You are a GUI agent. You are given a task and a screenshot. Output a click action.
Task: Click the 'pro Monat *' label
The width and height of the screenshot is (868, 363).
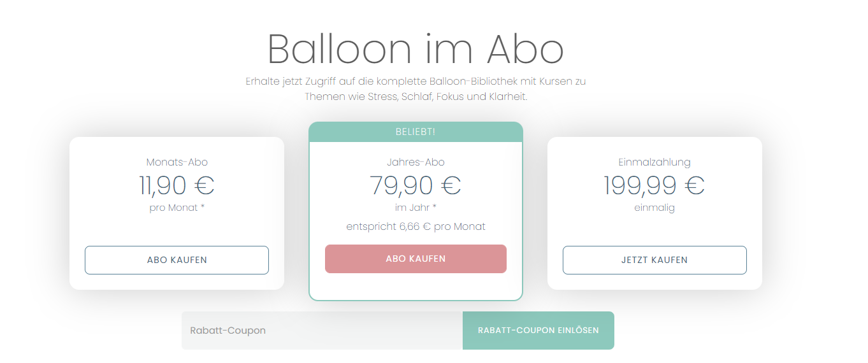[x=177, y=208]
